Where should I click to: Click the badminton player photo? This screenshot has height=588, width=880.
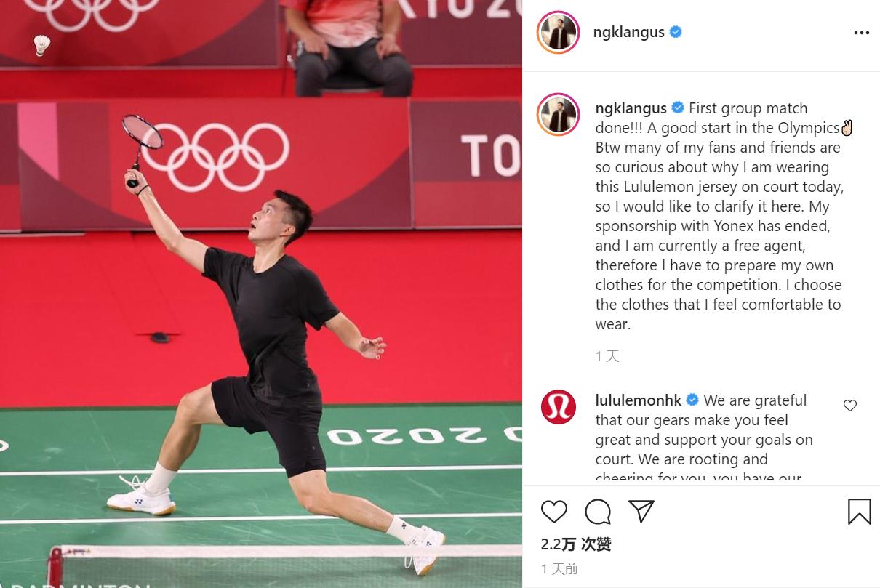[x=261, y=294]
